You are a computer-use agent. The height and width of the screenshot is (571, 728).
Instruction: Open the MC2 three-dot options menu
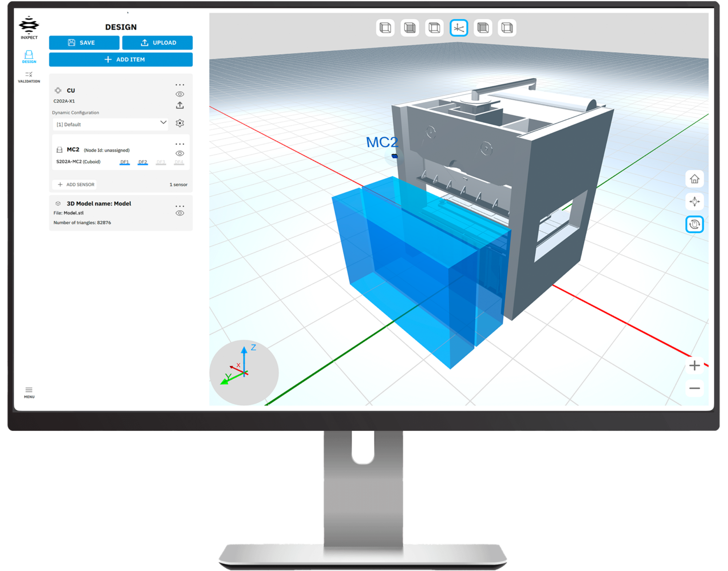coord(180,144)
